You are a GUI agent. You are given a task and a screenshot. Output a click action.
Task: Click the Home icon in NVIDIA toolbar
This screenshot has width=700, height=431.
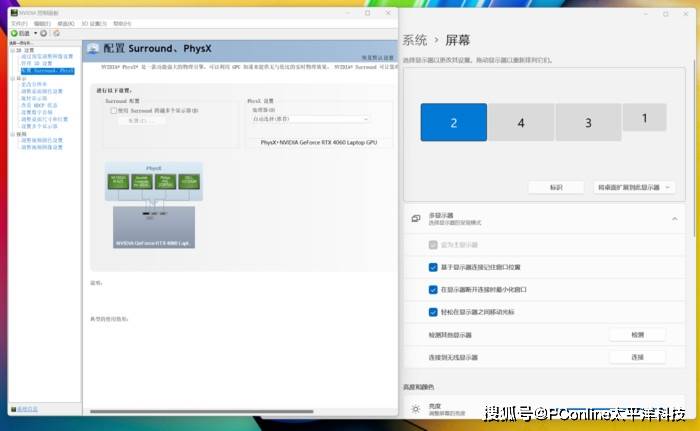click(x=56, y=33)
